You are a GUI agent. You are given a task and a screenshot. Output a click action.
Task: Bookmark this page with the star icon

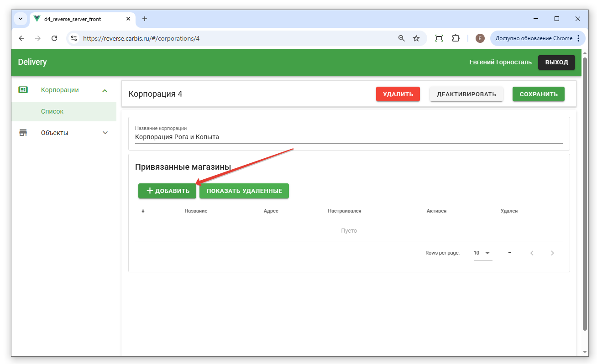pyautogui.click(x=416, y=38)
